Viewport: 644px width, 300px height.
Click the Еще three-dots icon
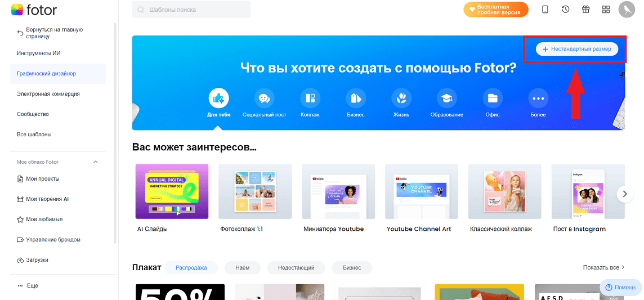[20, 285]
